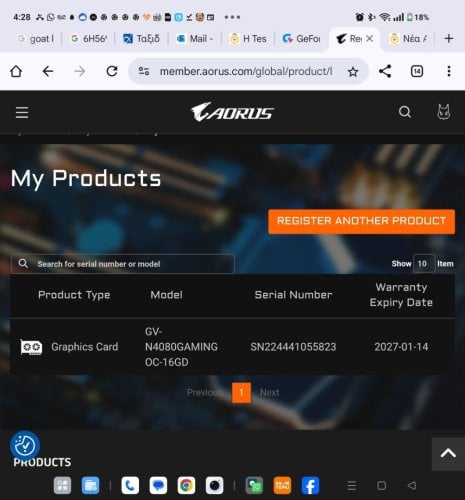Click the scroll-to-top arrow button
This screenshot has height=500, width=465.
(448, 454)
